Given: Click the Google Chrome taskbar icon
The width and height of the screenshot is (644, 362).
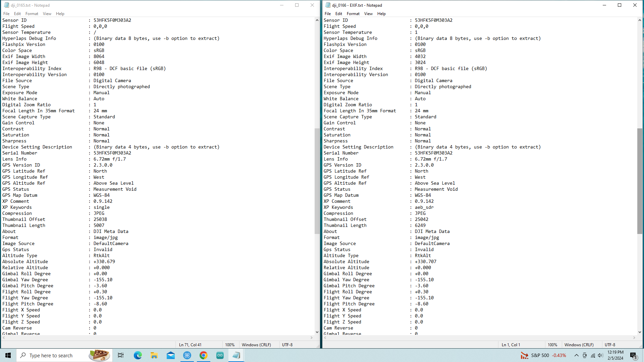Looking at the screenshot, I should [203, 355].
